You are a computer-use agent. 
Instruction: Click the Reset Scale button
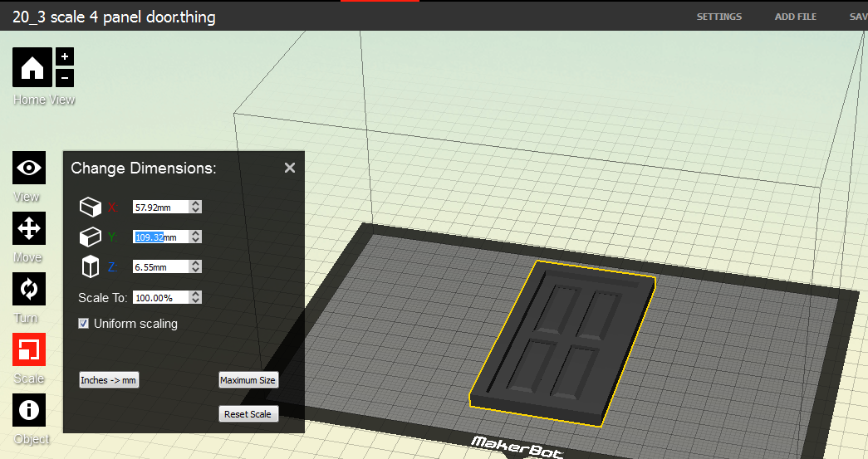tap(248, 413)
